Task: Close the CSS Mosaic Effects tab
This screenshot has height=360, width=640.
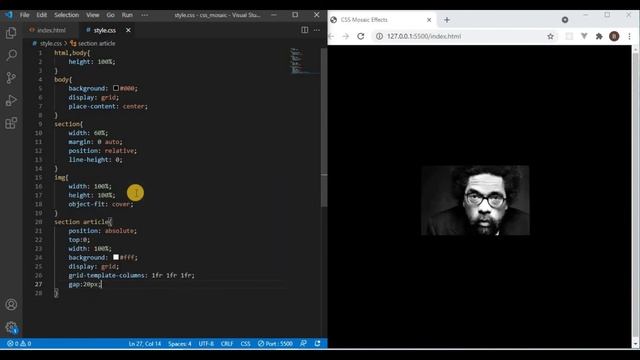Action: 429,20
